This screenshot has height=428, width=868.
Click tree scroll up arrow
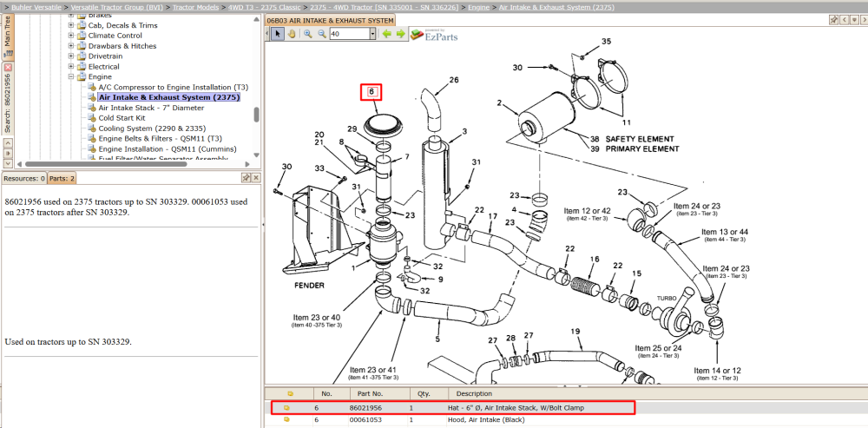click(256, 19)
